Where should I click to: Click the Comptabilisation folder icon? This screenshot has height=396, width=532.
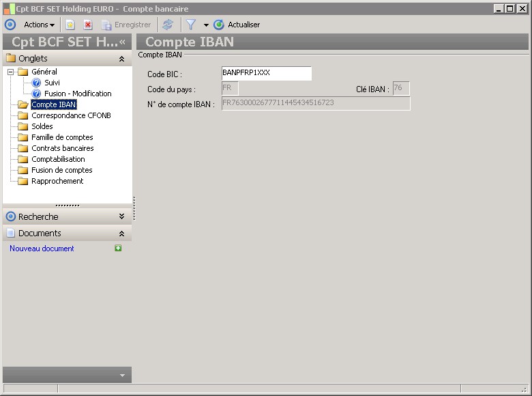tap(23, 159)
